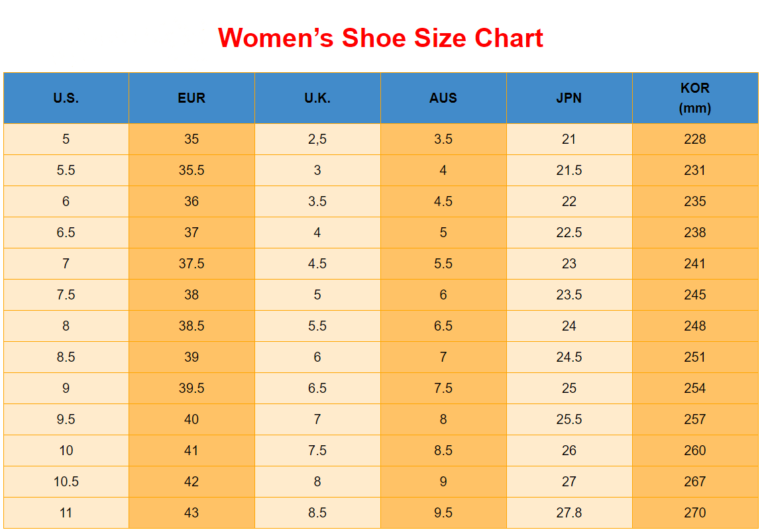
Task: Select the KOR 257 cell
Action: 695,419
